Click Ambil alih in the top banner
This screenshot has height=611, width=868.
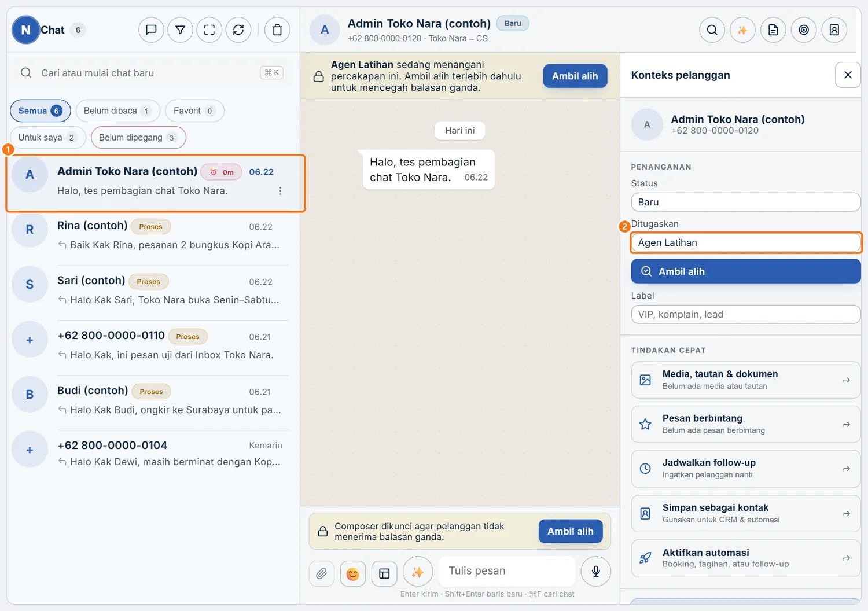point(575,76)
